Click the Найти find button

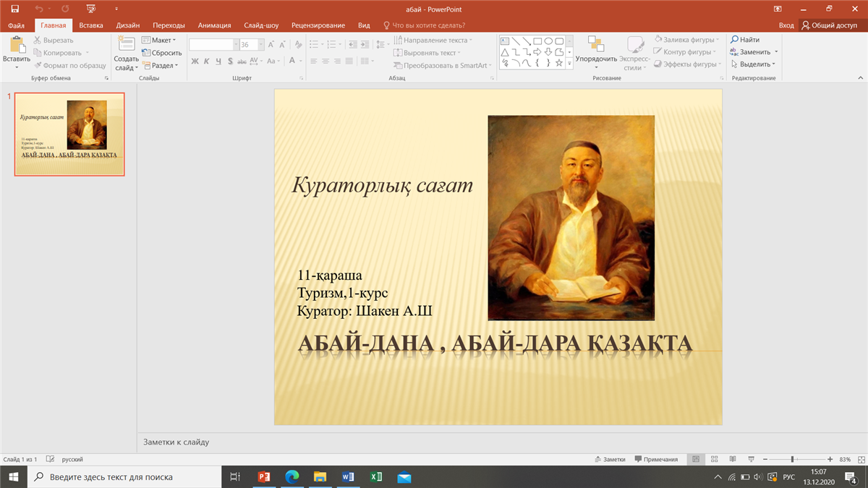click(x=745, y=40)
